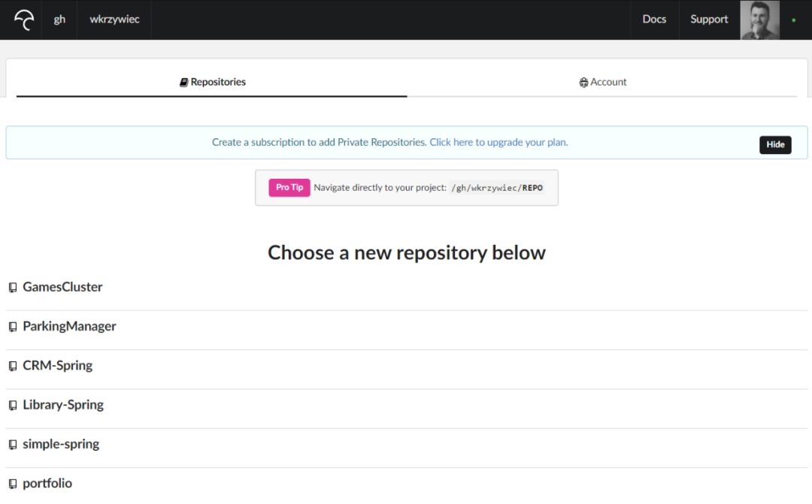
Task: Open the GamesCluster repository
Action: (x=62, y=287)
